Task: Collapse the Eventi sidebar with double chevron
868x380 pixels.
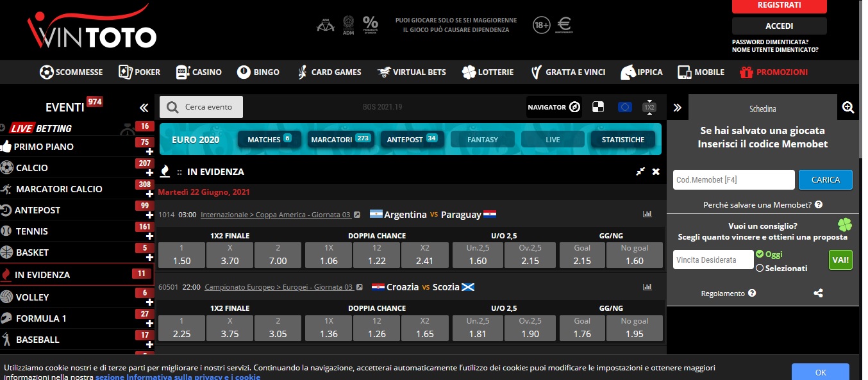Action: click(x=144, y=108)
